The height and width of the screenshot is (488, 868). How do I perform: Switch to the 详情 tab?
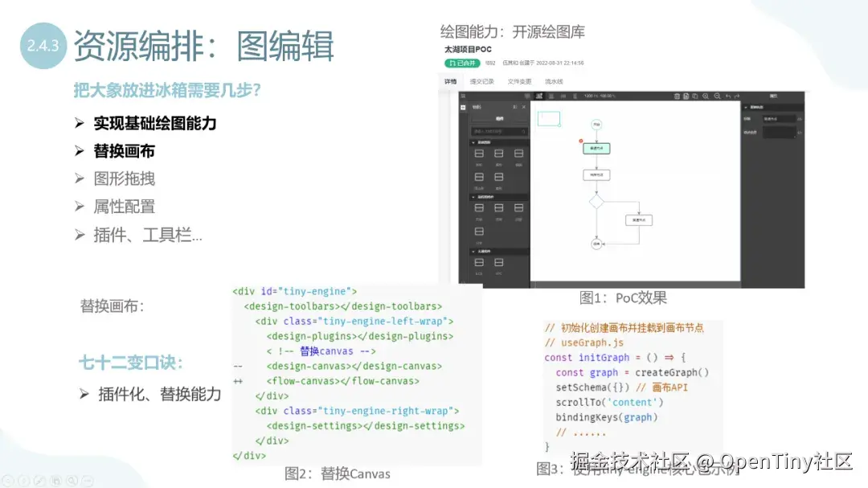click(x=451, y=81)
